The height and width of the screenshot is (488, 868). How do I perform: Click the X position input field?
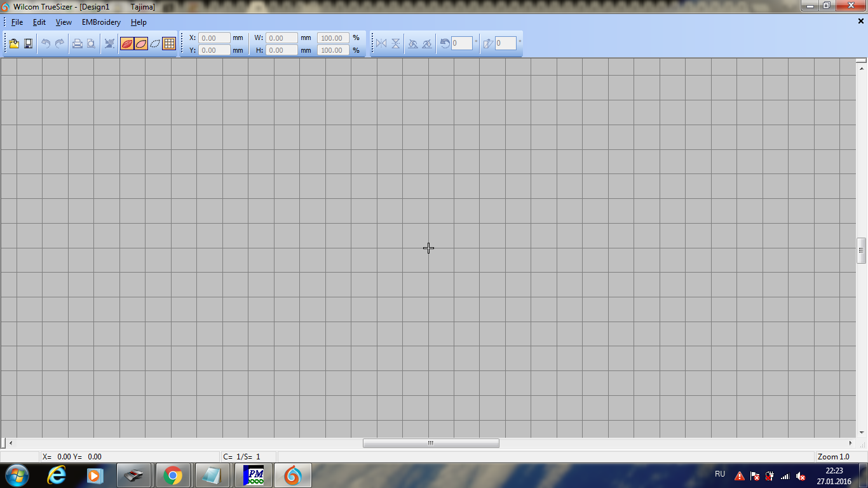pos(214,38)
